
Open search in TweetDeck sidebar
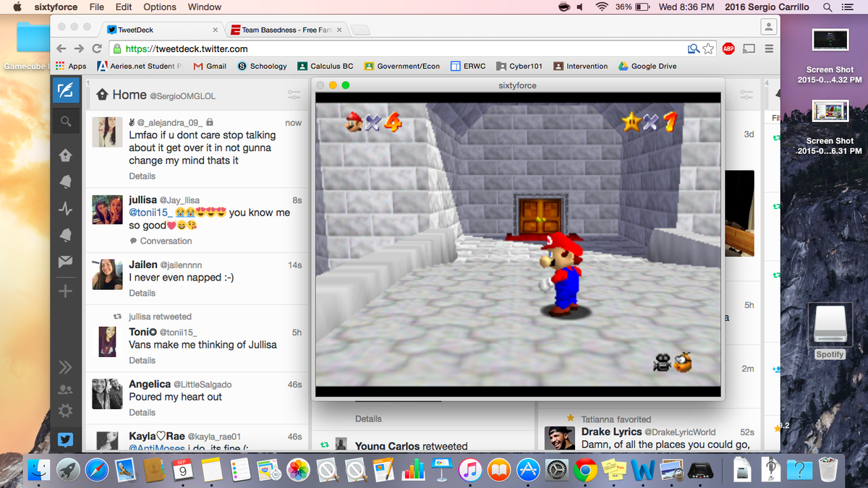tap(65, 121)
